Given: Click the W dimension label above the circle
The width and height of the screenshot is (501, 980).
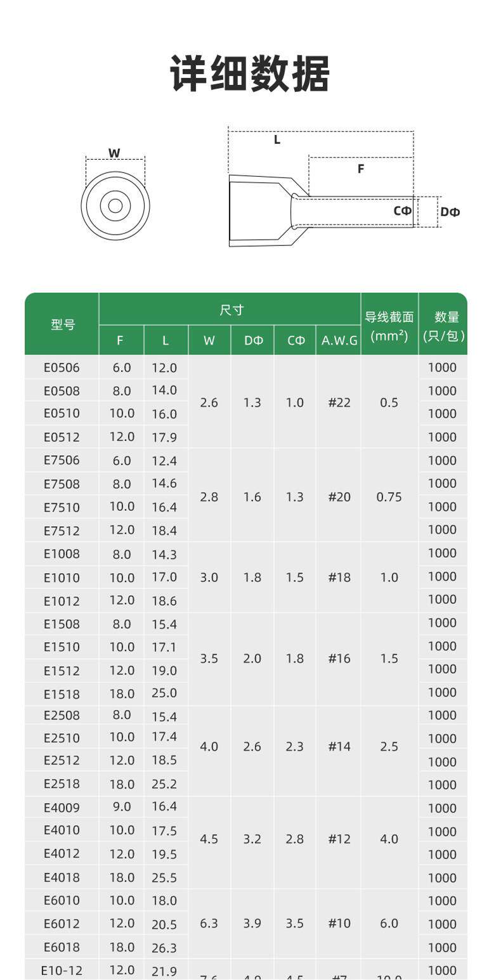Looking at the screenshot, I should [114, 153].
